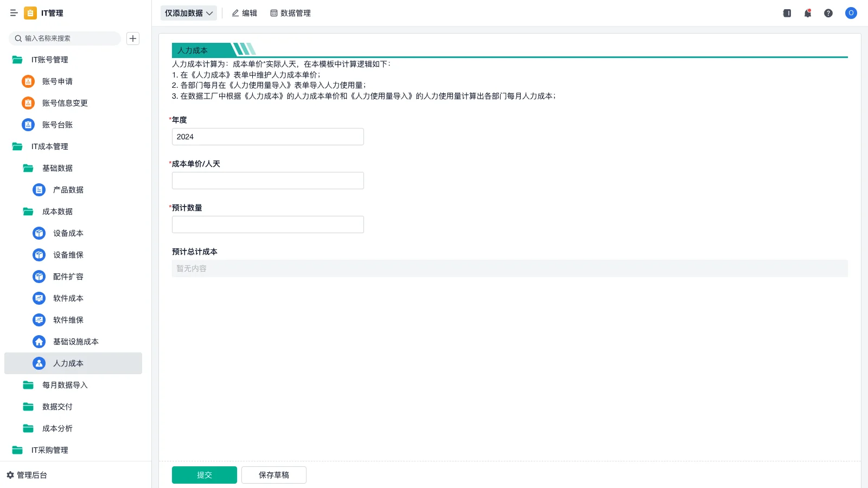Viewport: 868px width, 488px height.
Task: Click the 成本单价/人天 input field
Action: pyautogui.click(x=267, y=180)
